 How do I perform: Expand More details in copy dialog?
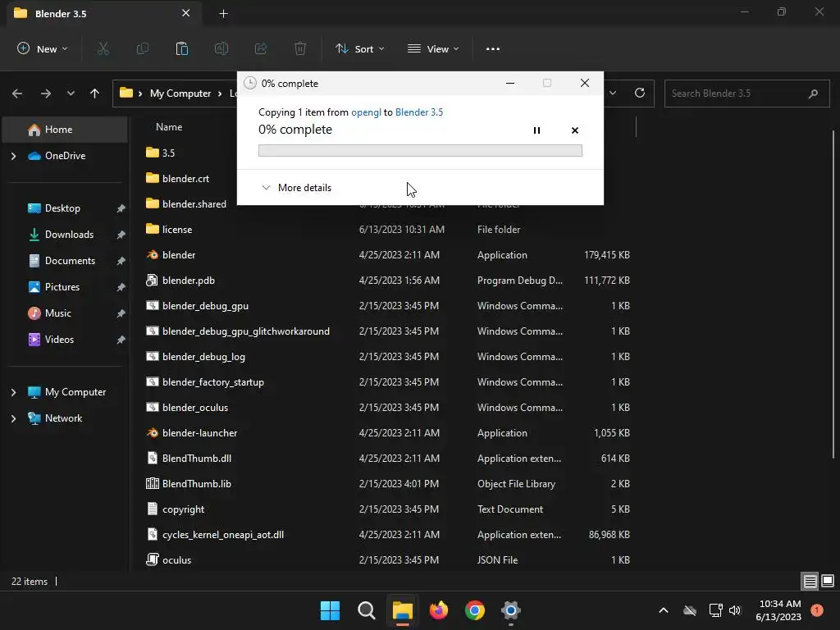point(296,188)
